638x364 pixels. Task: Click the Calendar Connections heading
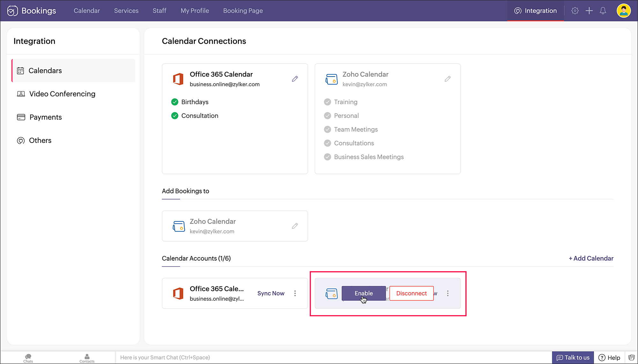pos(204,41)
